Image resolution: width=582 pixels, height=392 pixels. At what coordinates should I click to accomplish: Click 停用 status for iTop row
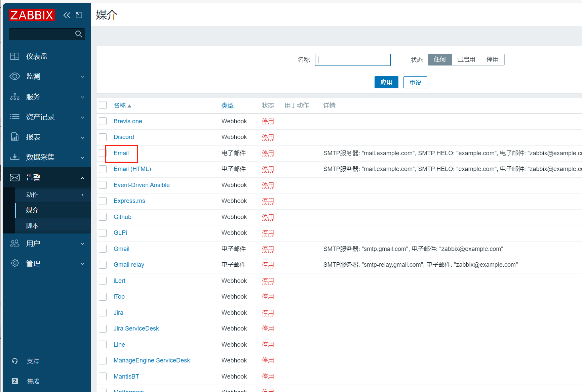(268, 297)
